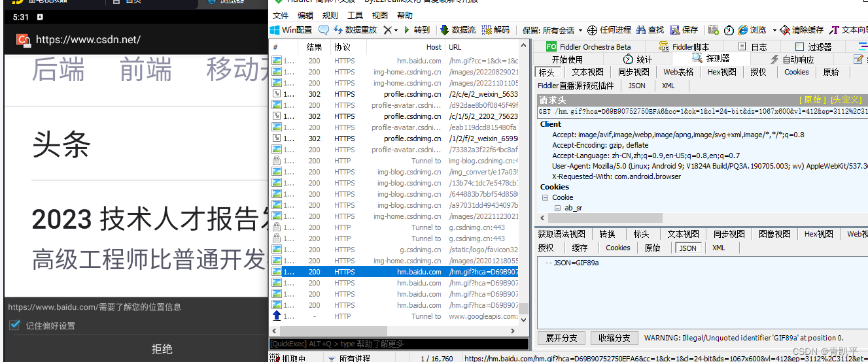
Task: Click the Capturing (抓取中) status bar indicator
Action: (x=290, y=358)
